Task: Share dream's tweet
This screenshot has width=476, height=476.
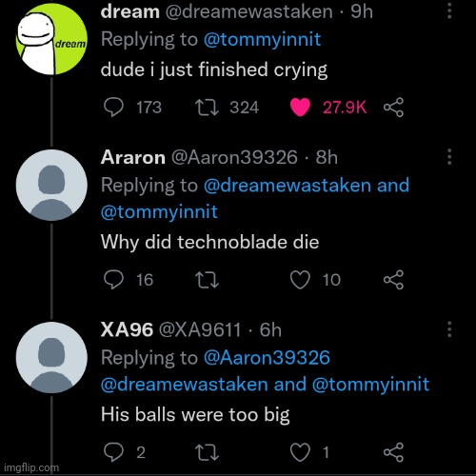Action: (393, 108)
